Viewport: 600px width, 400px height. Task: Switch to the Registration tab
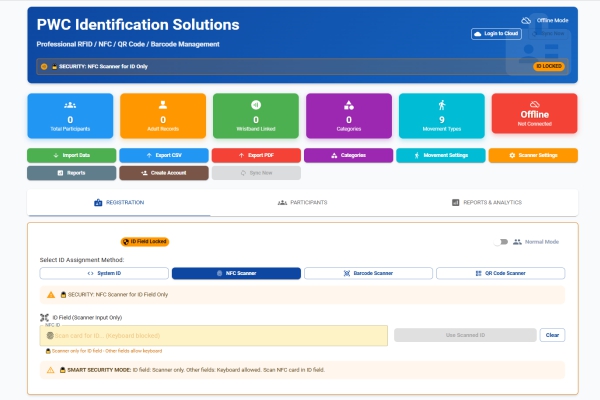[x=119, y=202]
